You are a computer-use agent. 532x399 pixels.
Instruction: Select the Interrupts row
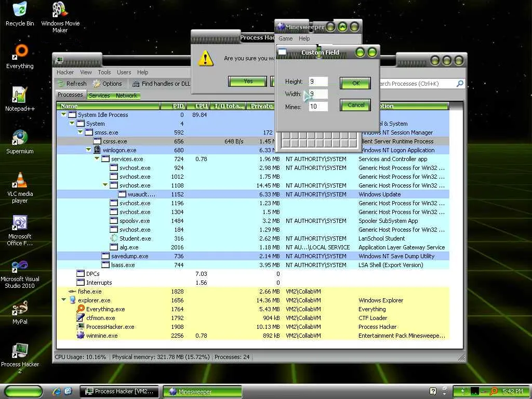pos(253,282)
